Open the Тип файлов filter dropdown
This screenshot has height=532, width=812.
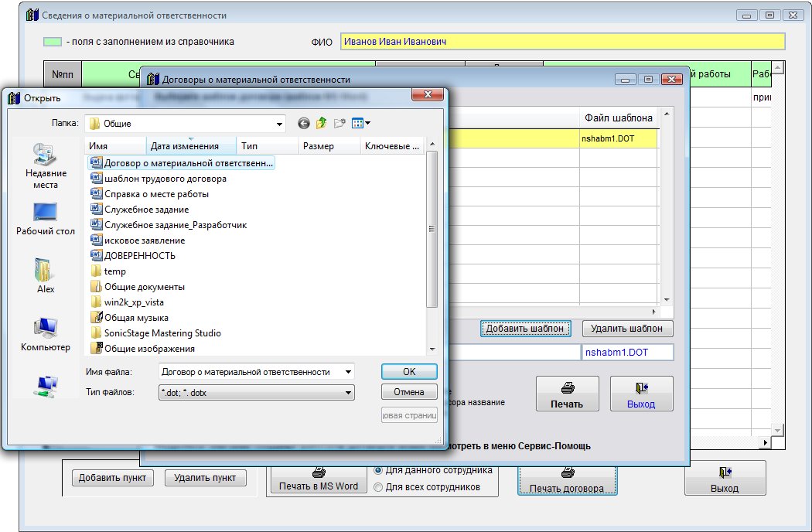pyautogui.click(x=348, y=393)
